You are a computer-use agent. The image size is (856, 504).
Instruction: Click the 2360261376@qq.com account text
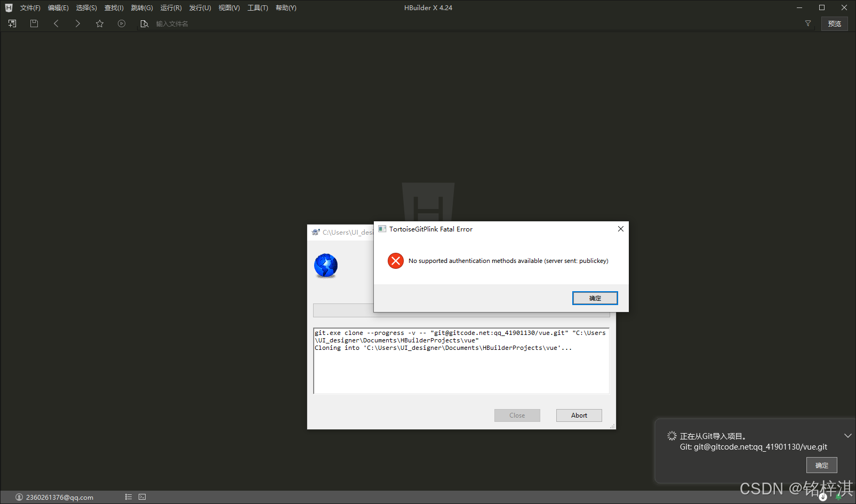click(x=60, y=497)
